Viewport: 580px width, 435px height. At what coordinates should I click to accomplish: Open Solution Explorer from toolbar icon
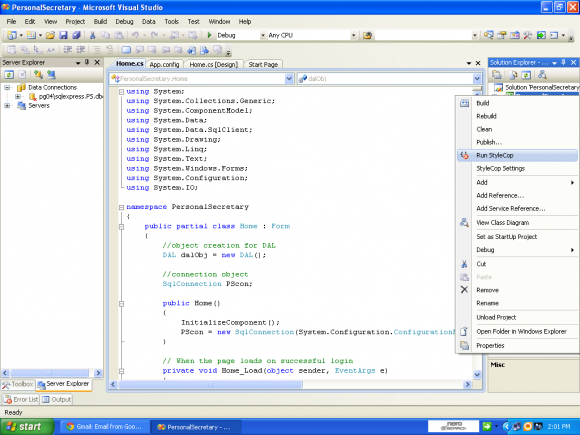tap(488, 35)
